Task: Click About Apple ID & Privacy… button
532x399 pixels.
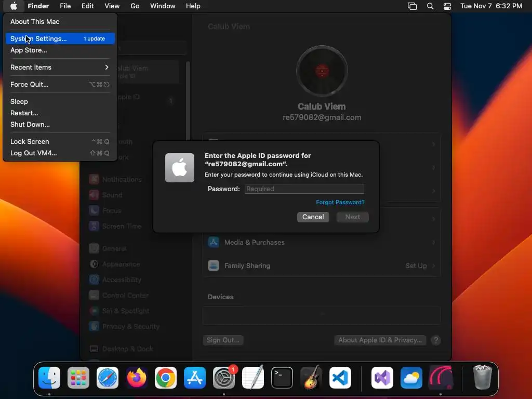Action: coord(380,340)
